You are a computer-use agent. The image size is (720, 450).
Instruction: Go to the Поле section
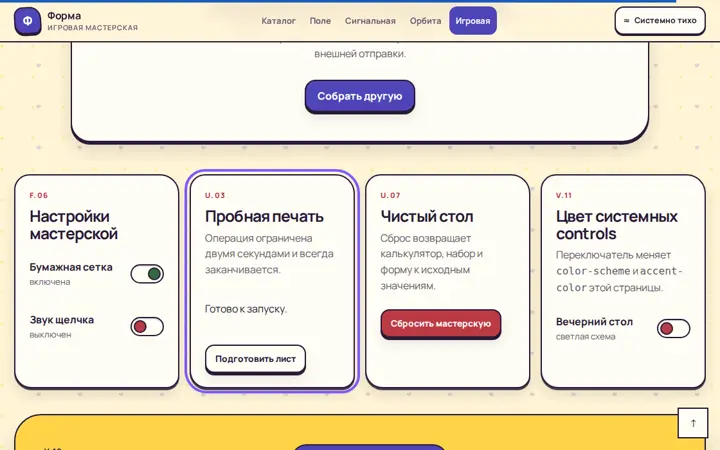pos(320,21)
